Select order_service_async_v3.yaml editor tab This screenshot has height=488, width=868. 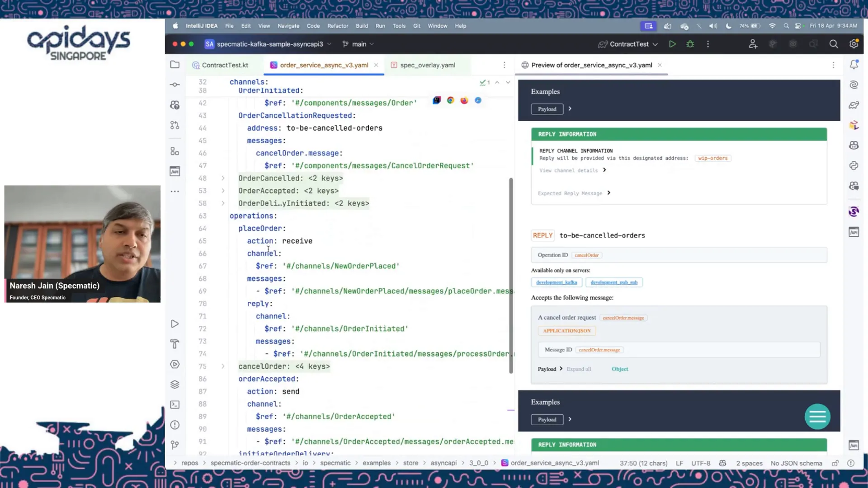(x=324, y=65)
